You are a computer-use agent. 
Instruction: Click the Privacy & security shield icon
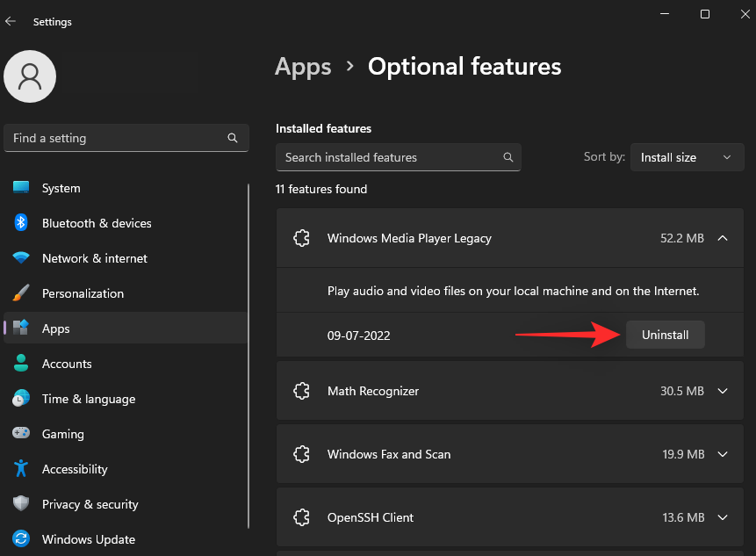(x=21, y=503)
